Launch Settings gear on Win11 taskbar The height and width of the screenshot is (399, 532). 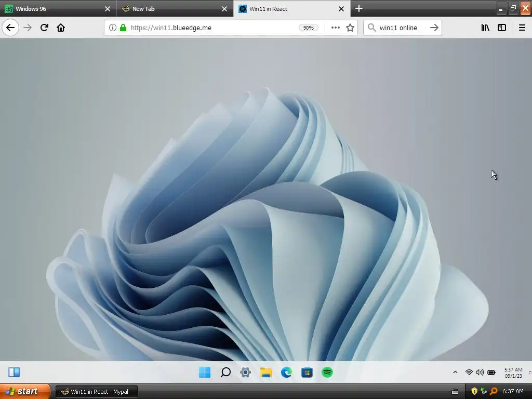(245, 372)
